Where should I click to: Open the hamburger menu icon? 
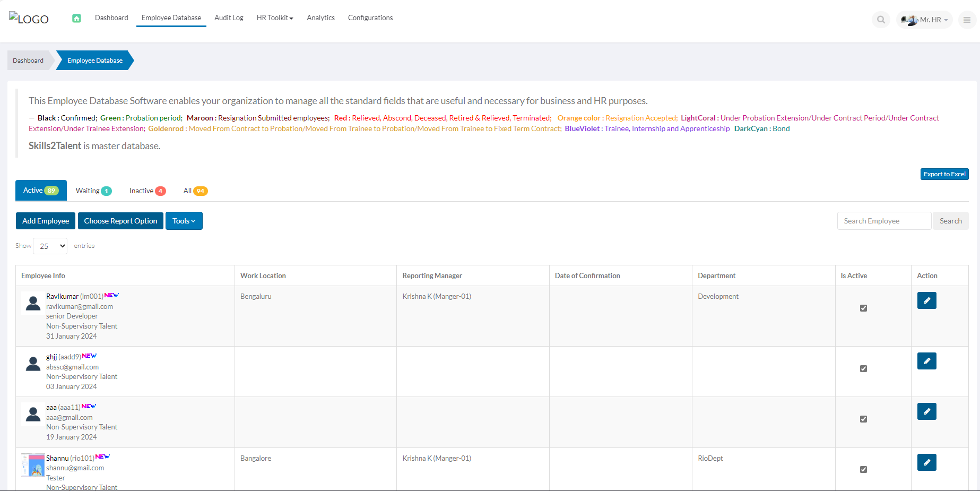point(967,20)
